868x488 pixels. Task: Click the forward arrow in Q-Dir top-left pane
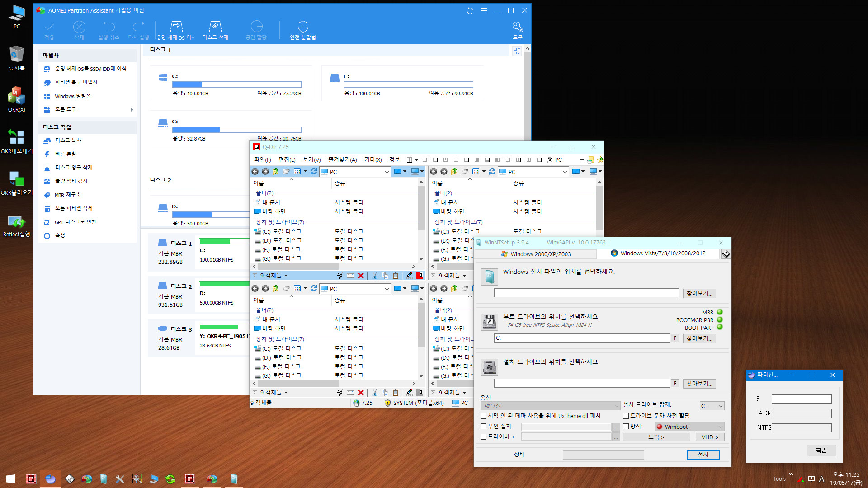point(265,172)
